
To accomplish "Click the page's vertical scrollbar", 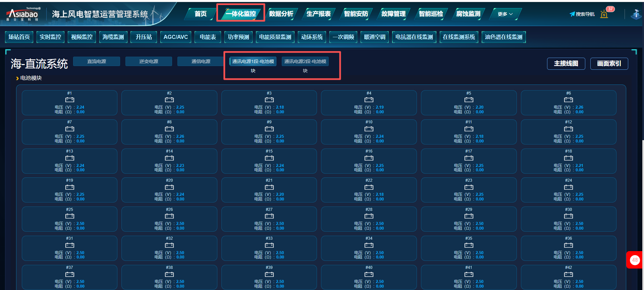I will click(642, 84).
